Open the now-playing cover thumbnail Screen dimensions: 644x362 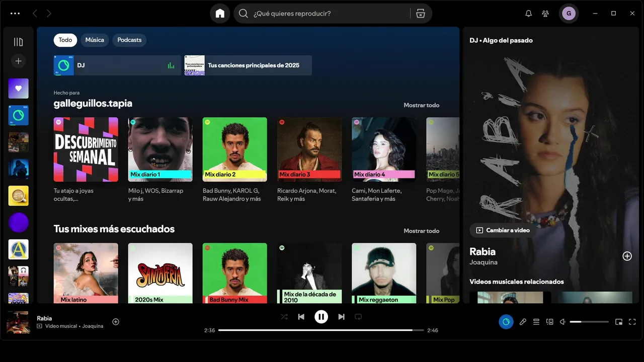click(18, 322)
